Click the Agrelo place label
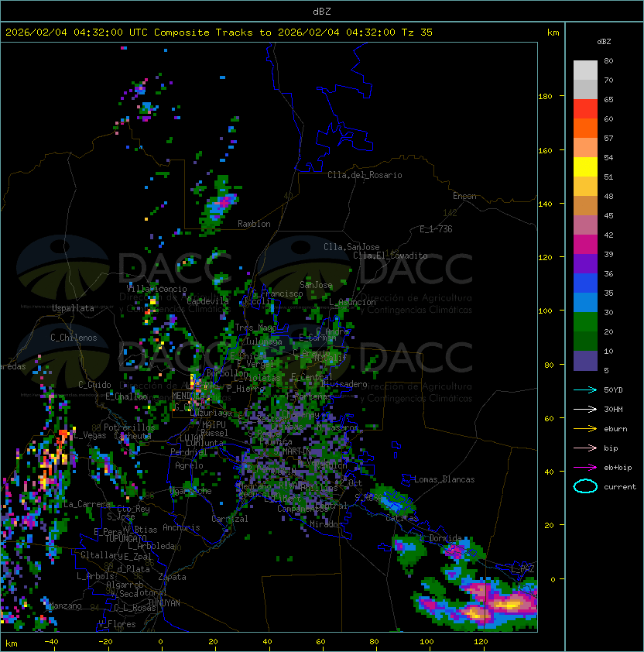Viewport: 644px width, 652px height. [189, 465]
